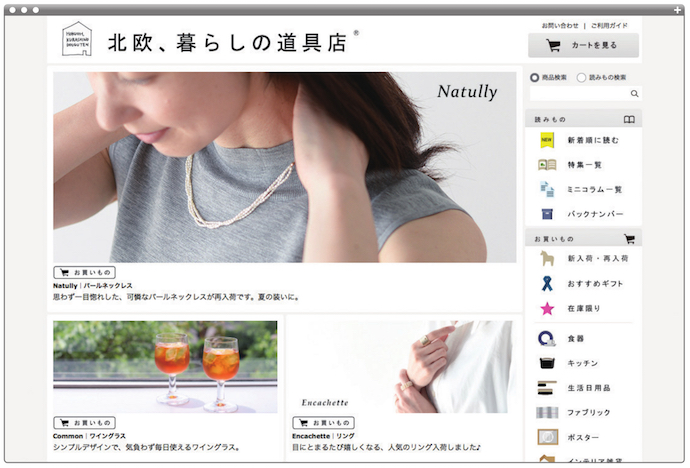The width and height of the screenshot is (690, 468).
Task: Open おすすめギフト
Action: pyautogui.click(x=595, y=284)
